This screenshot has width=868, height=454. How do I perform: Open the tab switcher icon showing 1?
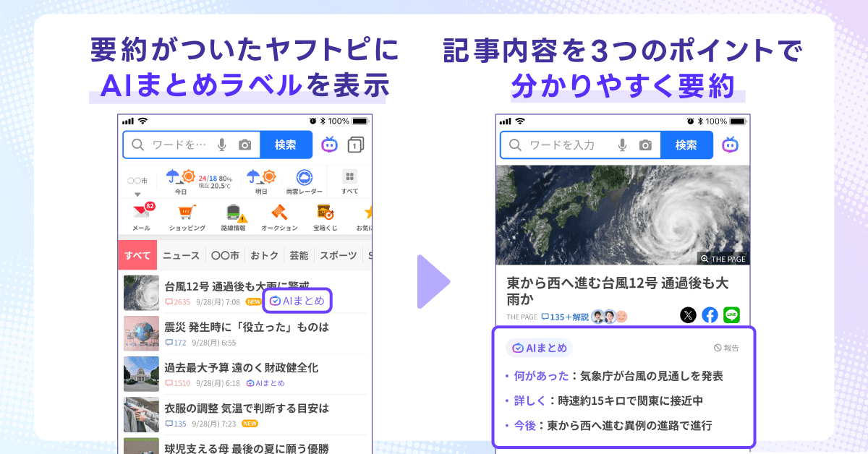tap(355, 145)
